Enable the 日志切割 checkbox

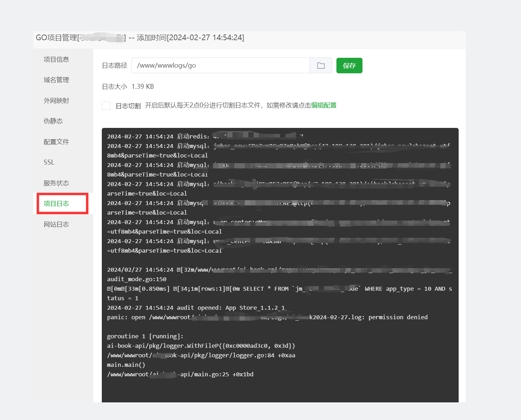pyautogui.click(x=106, y=106)
